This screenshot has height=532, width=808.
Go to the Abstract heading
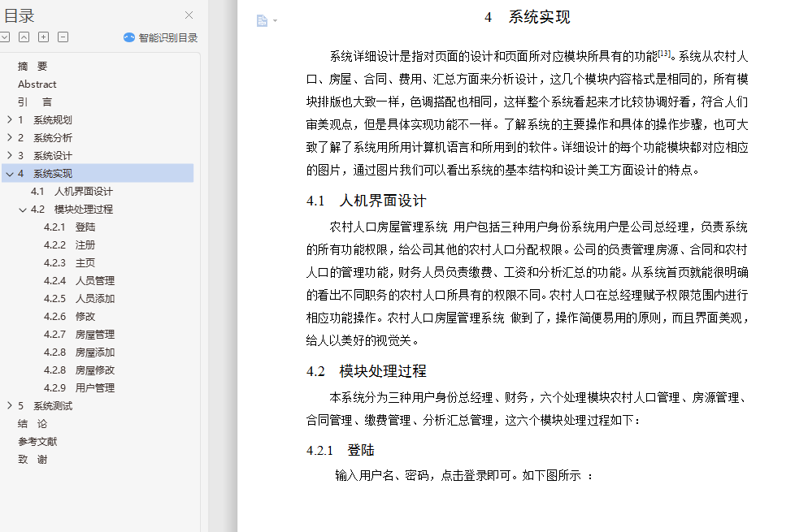point(37,84)
